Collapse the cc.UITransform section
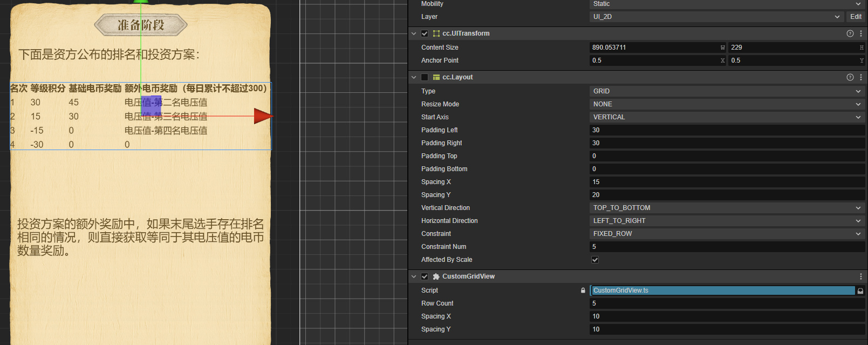 point(414,33)
